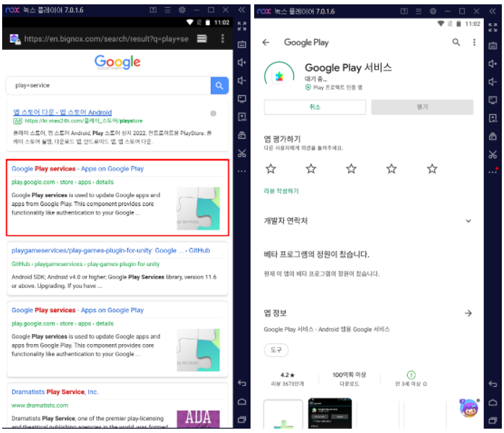Rate one star in 앱 평가하기

click(271, 168)
